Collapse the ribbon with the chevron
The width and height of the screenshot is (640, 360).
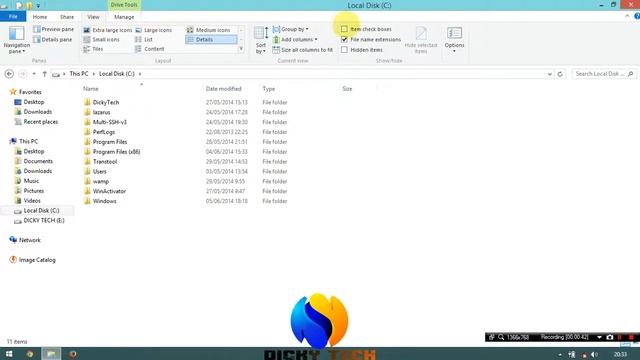point(627,16)
